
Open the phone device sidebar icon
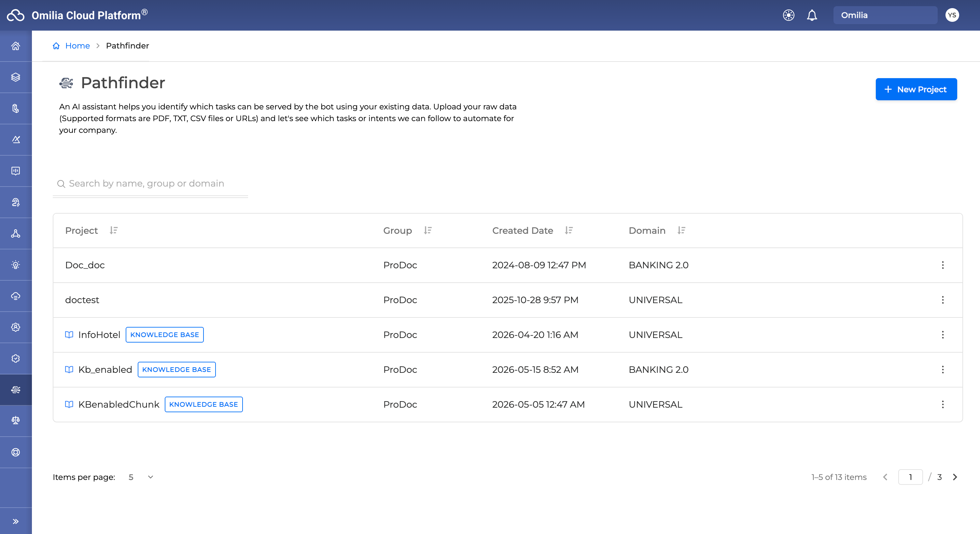coord(16,108)
